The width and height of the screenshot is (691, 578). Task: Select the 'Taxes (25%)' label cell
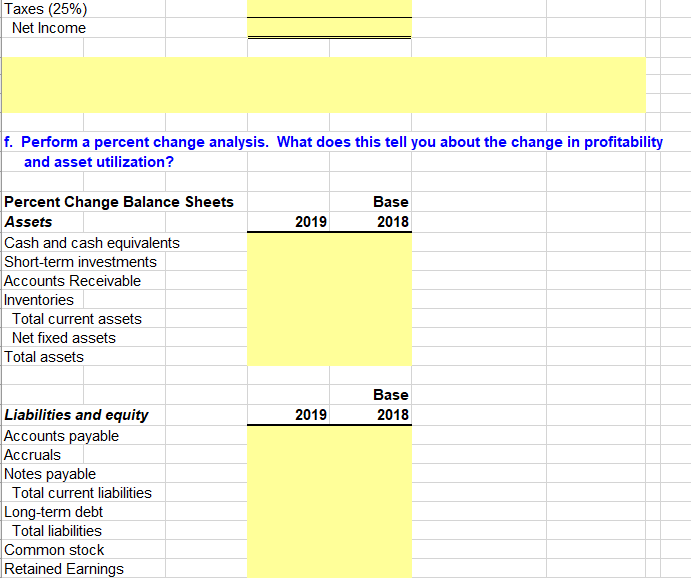pyautogui.click(x=45, y=9)
